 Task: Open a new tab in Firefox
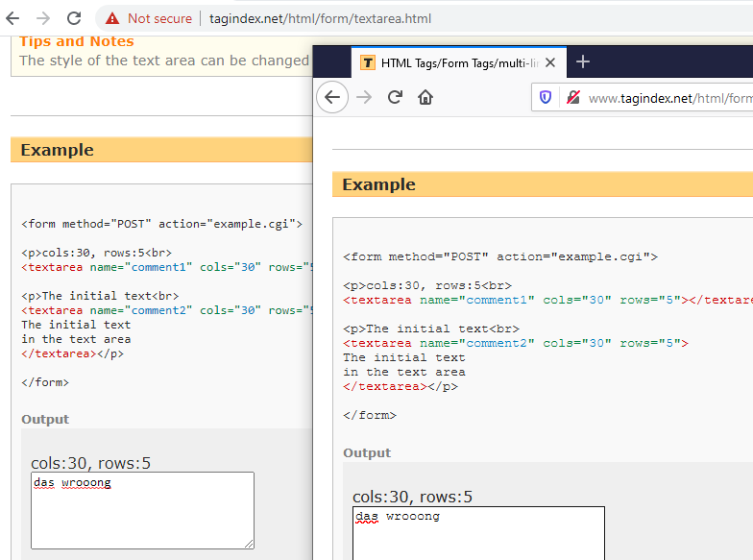point(582,61)
